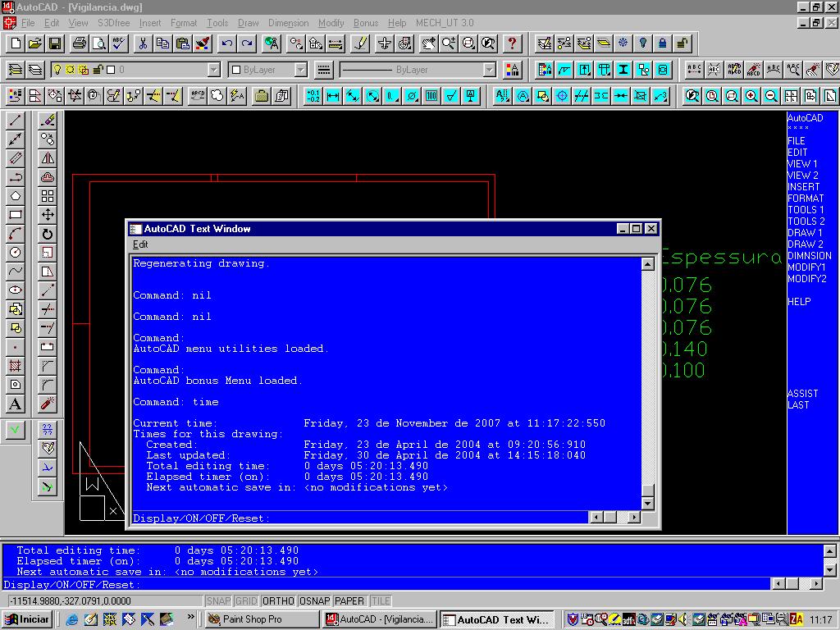Cut selection with the scissors icon
This screenshot has width=840, height=630.
click(x=143, y=43)
